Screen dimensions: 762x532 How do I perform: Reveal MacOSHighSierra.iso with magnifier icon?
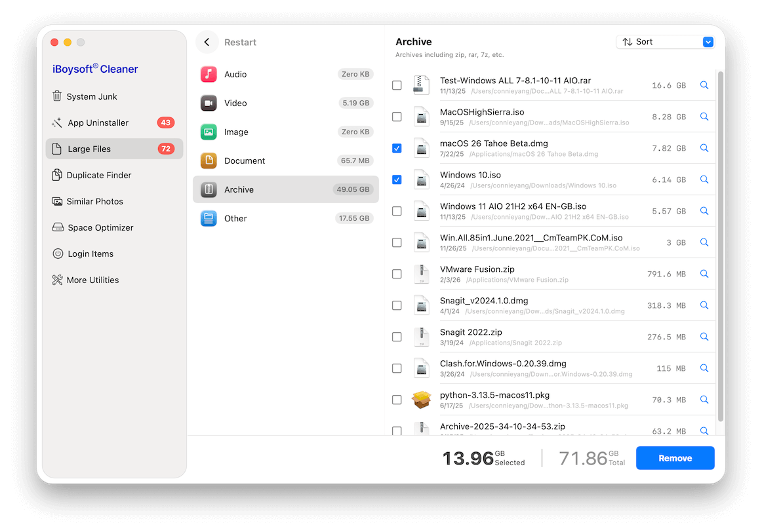pyautogui.click(x=704, y=117)
